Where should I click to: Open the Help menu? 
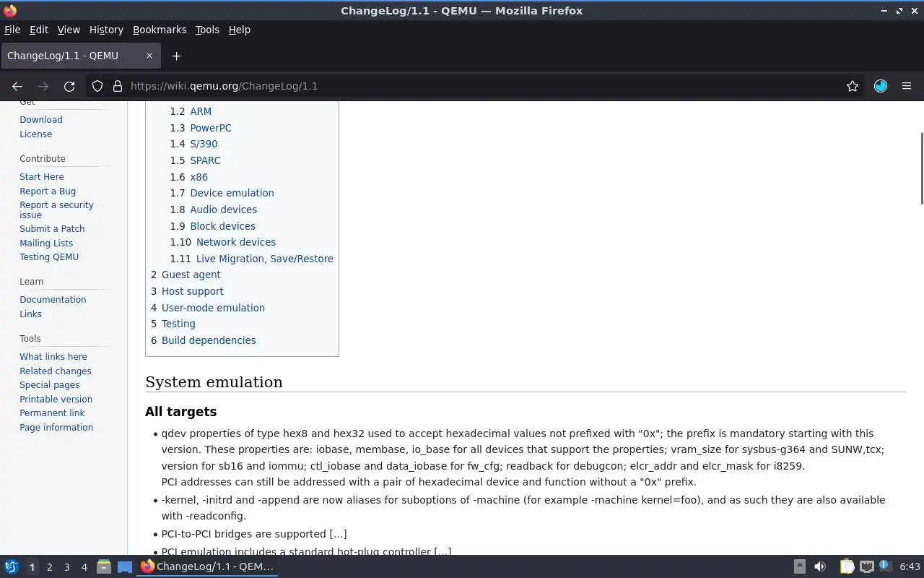click(240, 30)
